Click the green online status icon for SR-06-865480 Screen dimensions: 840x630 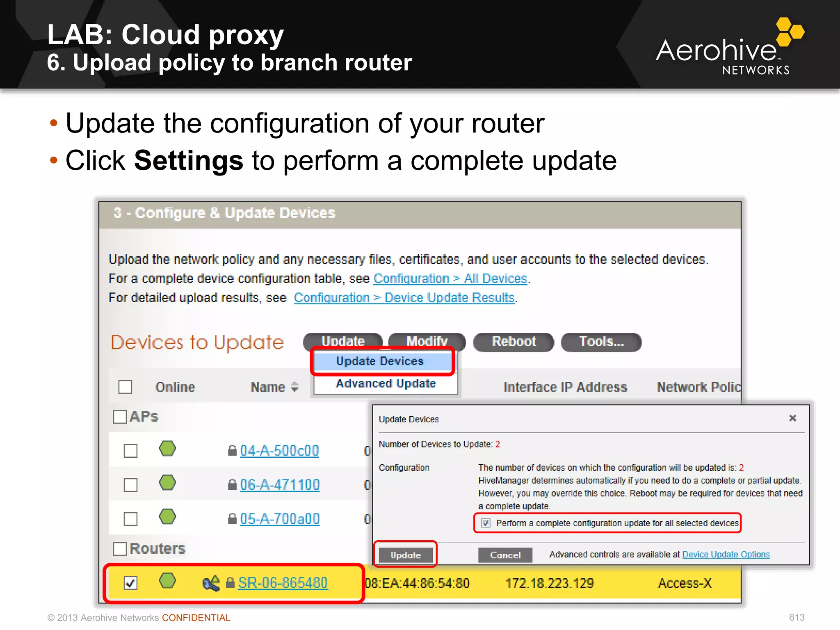(167, 581)
